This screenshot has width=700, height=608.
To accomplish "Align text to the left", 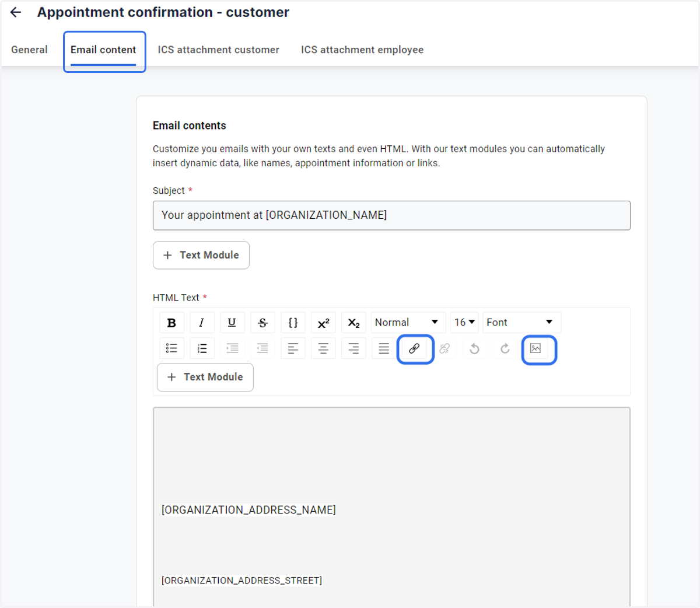I will click(x=293, y=348).
